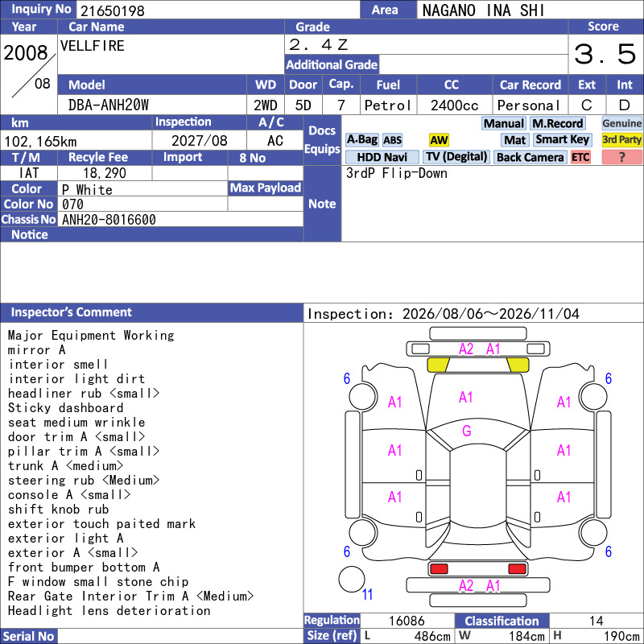Click the color number 070
The width and height of the screenshot is (644, 644).
(x=72, y=204)
